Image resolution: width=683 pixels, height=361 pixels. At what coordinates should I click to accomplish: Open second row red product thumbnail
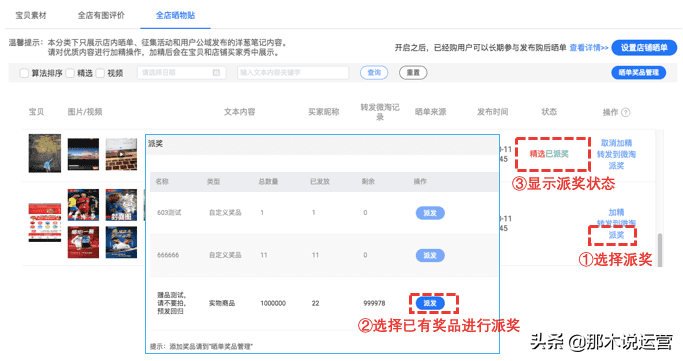(45, 222)
